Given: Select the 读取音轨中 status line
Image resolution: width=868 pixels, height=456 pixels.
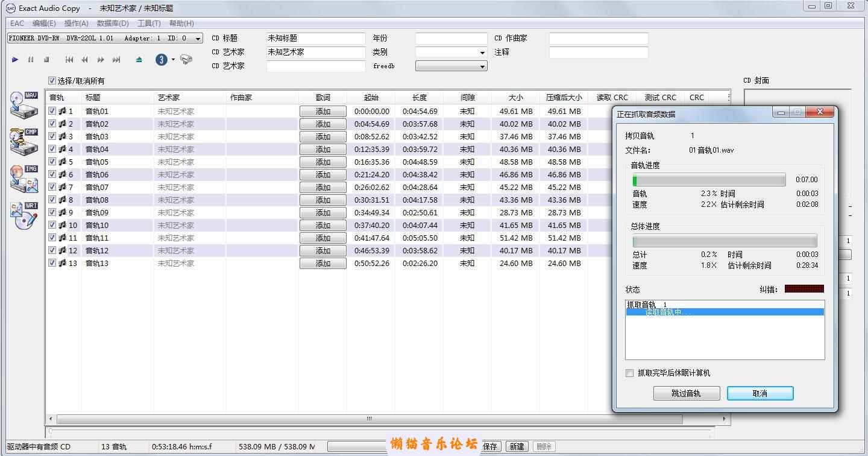Looking at the screenshot, I should 725,312.
